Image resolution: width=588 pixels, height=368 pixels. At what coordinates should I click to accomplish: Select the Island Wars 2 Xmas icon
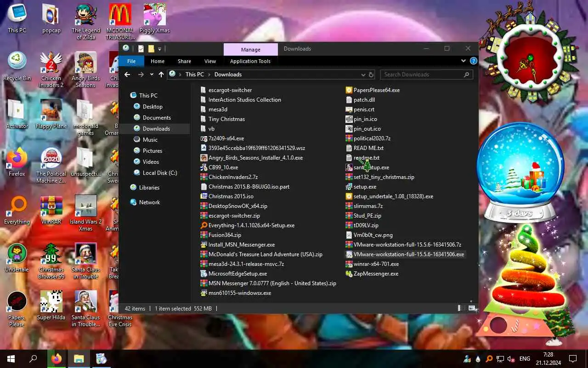85,213
